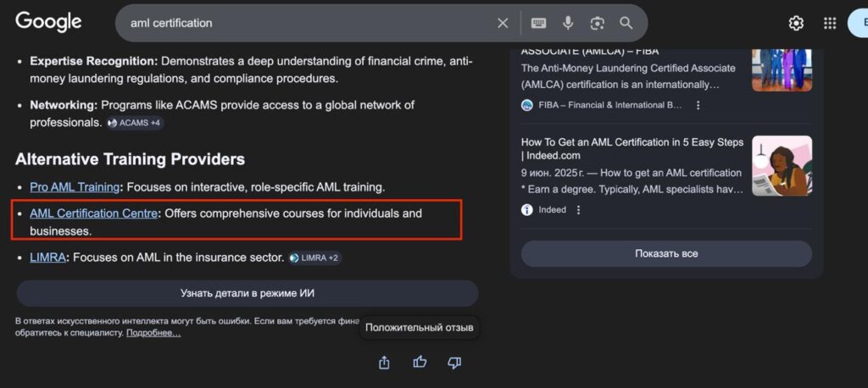
Task: Click the Indeed source favicon
Action: pos(527,210)
